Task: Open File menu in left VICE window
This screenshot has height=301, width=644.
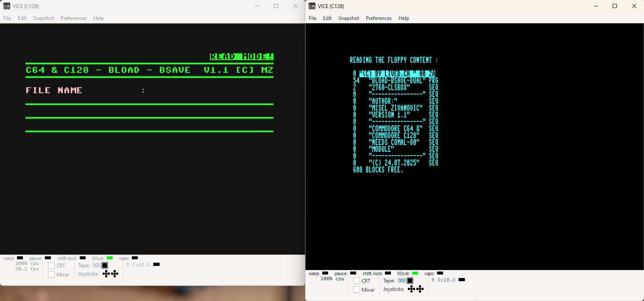Action: 7,18
